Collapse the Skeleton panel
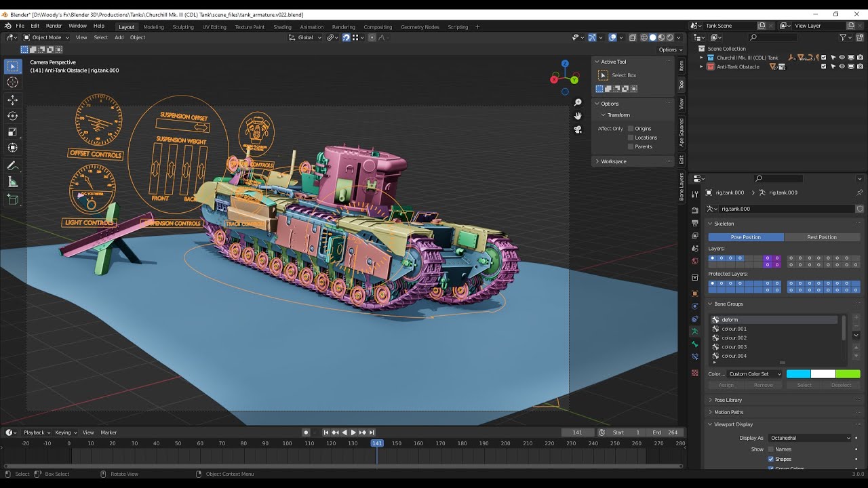This screenshot has height=488, width=868. pyautogui.click(x=724, y=224)
